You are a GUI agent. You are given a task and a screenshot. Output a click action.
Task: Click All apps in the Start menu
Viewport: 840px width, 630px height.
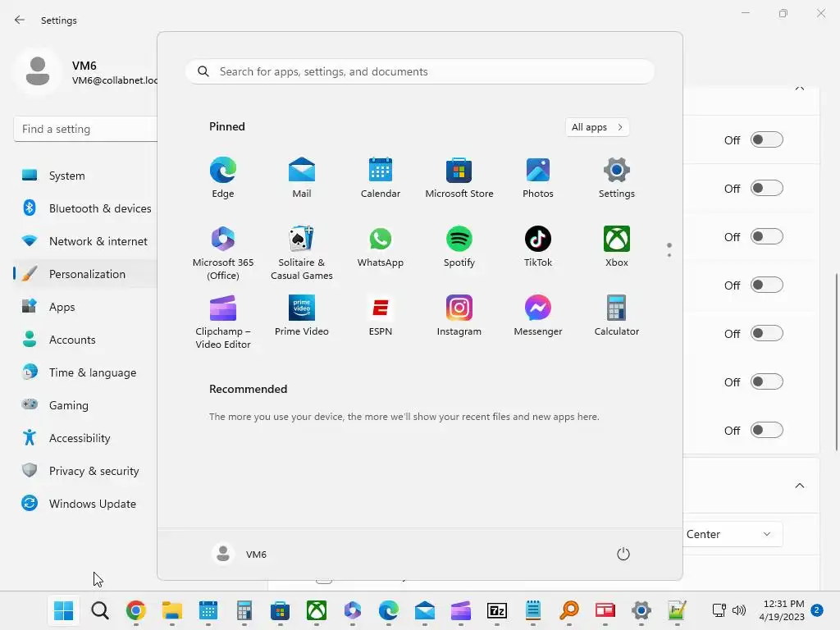597,127
